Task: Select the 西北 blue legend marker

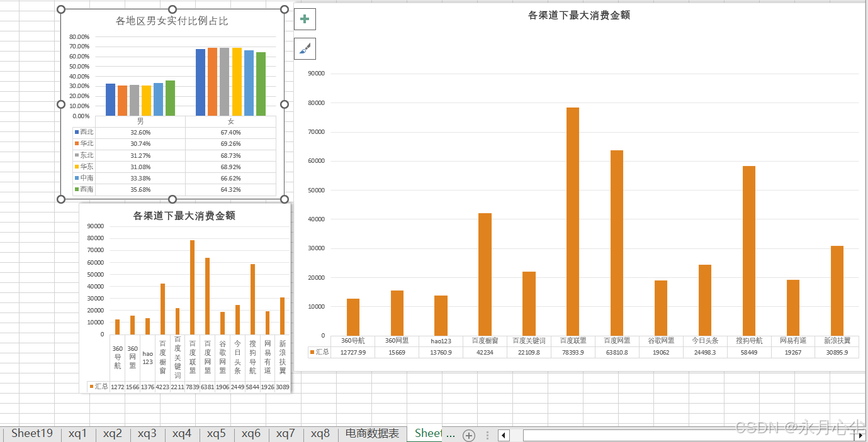Action: (77, 133)
